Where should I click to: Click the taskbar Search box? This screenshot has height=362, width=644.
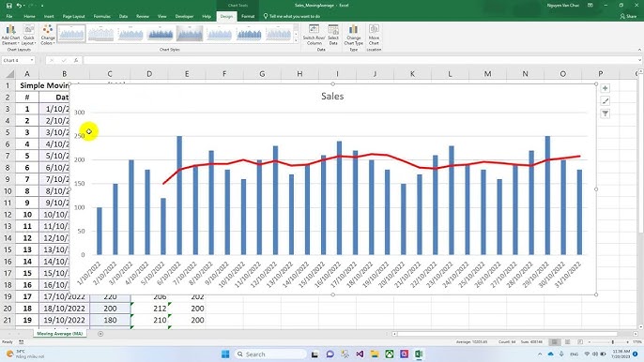(270, 354)
